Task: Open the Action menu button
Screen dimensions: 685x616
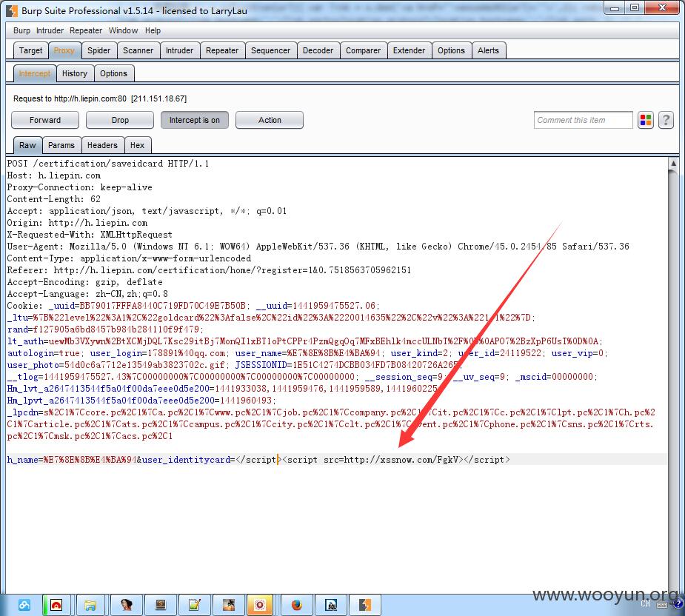Action: click(x=270, y=120)
